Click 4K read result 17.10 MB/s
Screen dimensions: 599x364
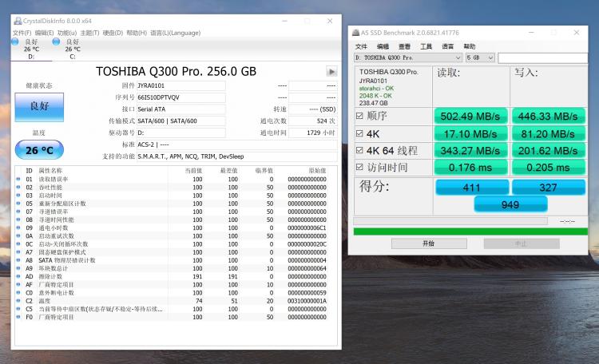470,133
